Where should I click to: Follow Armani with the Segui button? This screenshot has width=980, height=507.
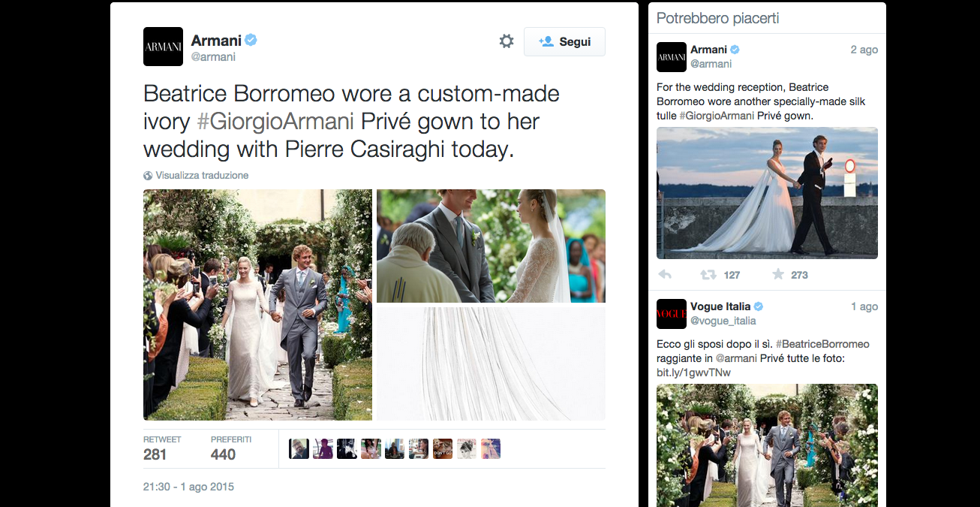click(x=564, y=41)
